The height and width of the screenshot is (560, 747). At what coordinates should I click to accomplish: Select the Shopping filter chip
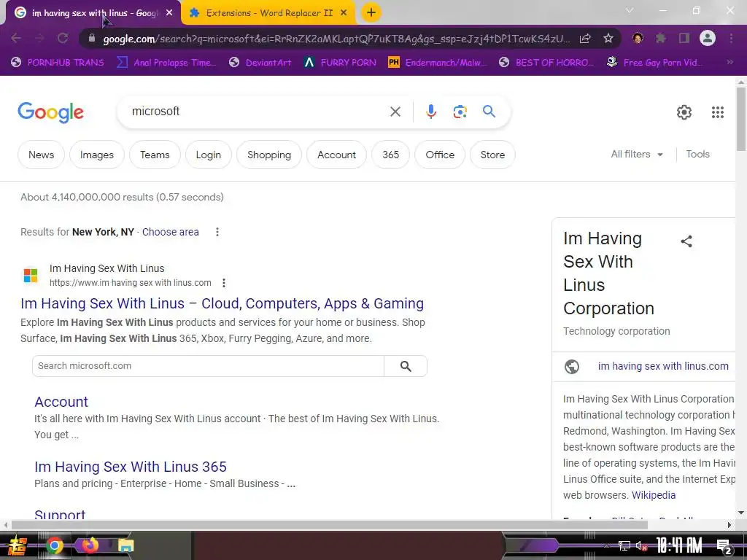[269, 155]
